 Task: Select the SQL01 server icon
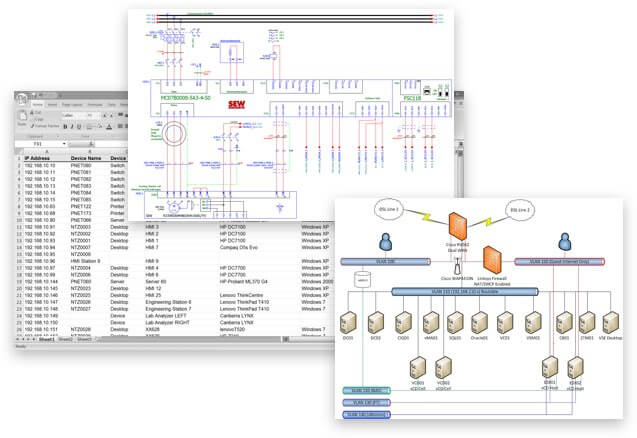455,323
